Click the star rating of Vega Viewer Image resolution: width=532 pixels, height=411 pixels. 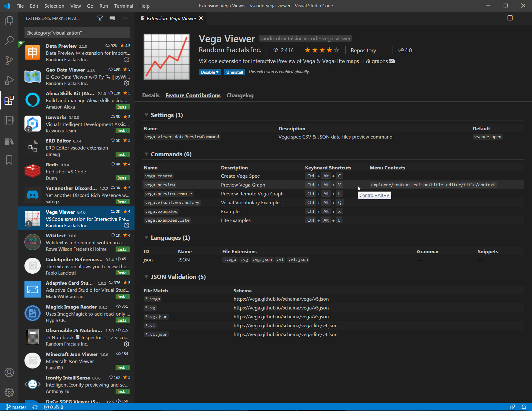[x=322, y=50]
